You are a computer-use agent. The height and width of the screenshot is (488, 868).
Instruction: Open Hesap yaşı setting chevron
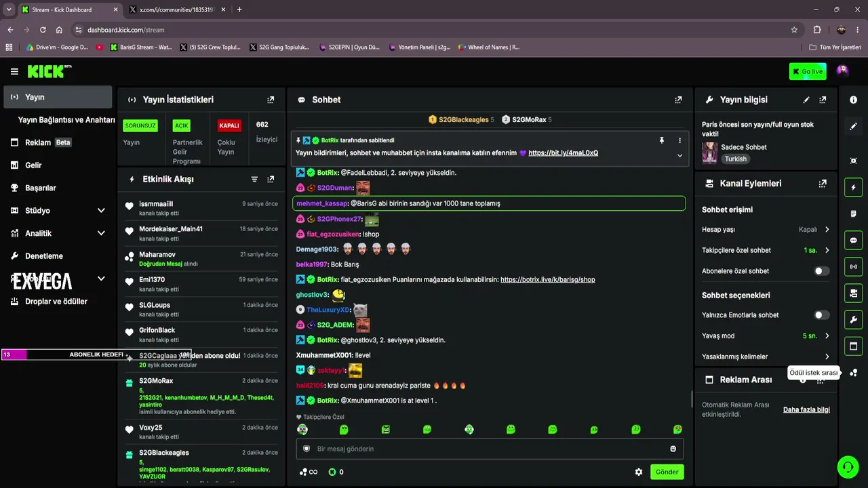point(827,230)
